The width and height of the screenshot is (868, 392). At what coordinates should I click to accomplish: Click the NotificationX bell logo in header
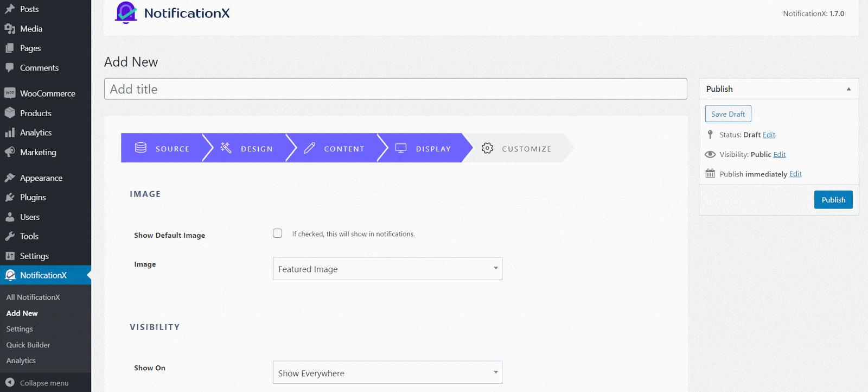click(x=126, y=13)
